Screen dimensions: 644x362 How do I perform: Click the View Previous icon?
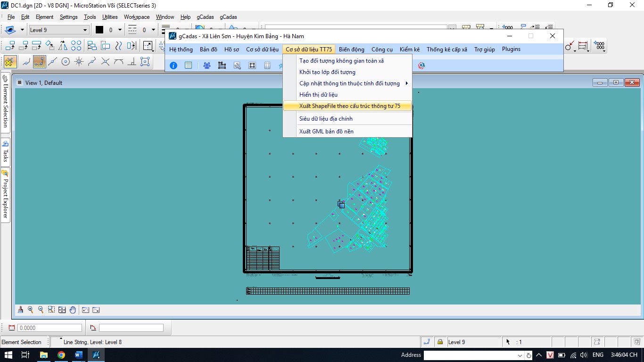click(85, 310)
